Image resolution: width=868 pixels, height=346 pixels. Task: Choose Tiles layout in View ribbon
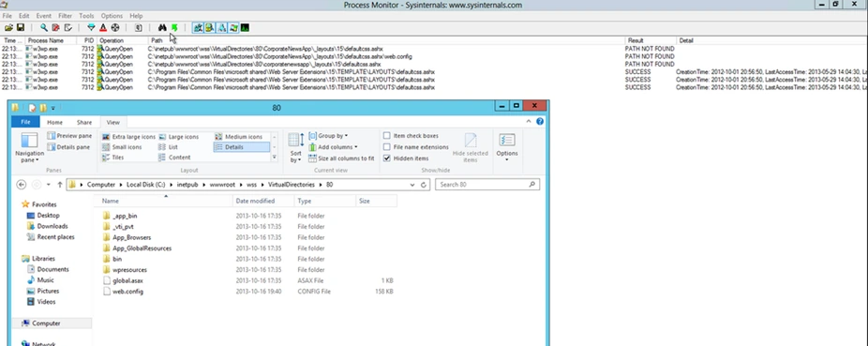[x=113, y=158]
